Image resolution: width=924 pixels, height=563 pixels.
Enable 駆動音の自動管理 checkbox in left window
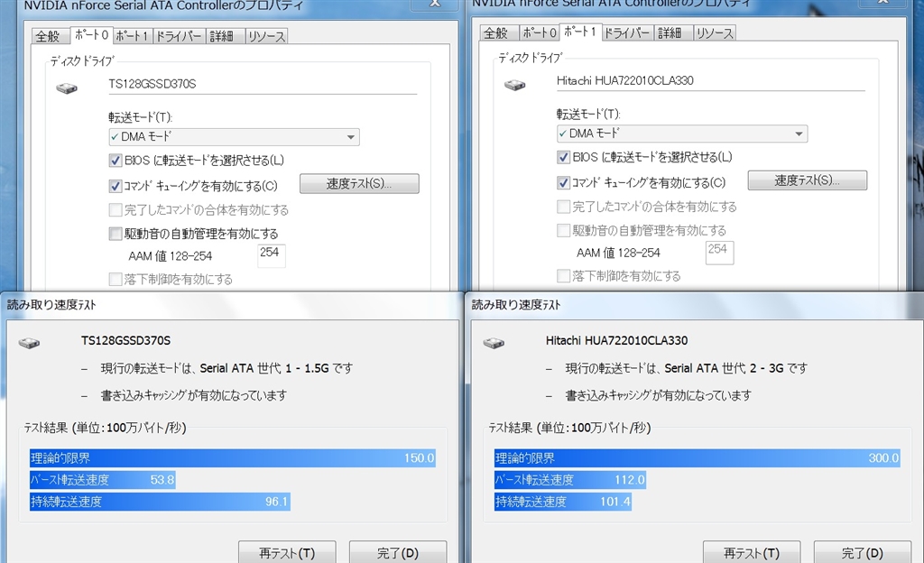pyautogui.click(x=115, y=234)
